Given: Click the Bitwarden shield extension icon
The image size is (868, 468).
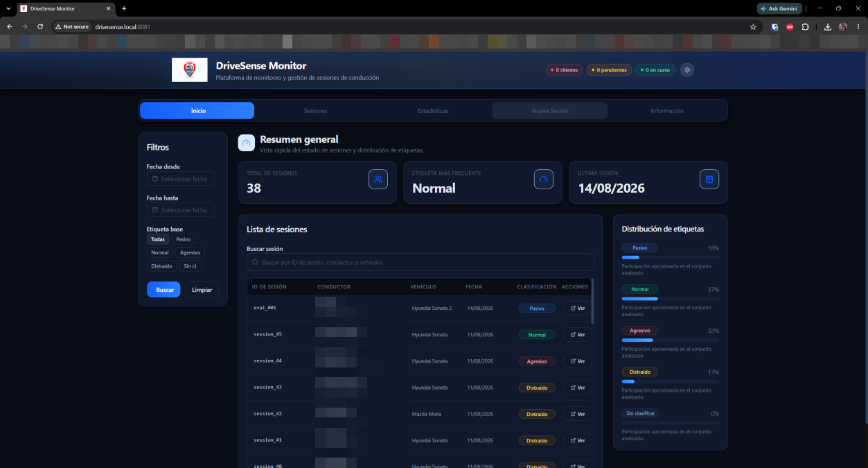Looking at the screenshot, I should [775, 27].
